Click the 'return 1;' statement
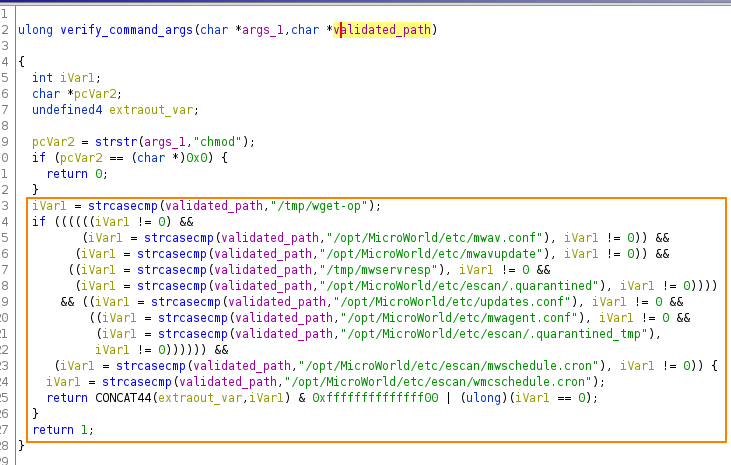The width and height of the screenshot is (731, 465). point(63,430)
